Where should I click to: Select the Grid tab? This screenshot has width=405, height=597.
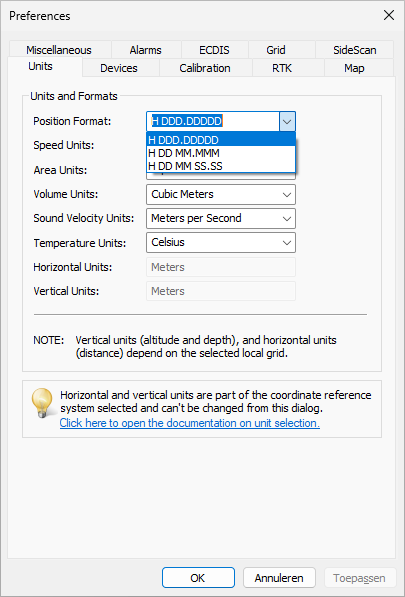click(276, 50)
